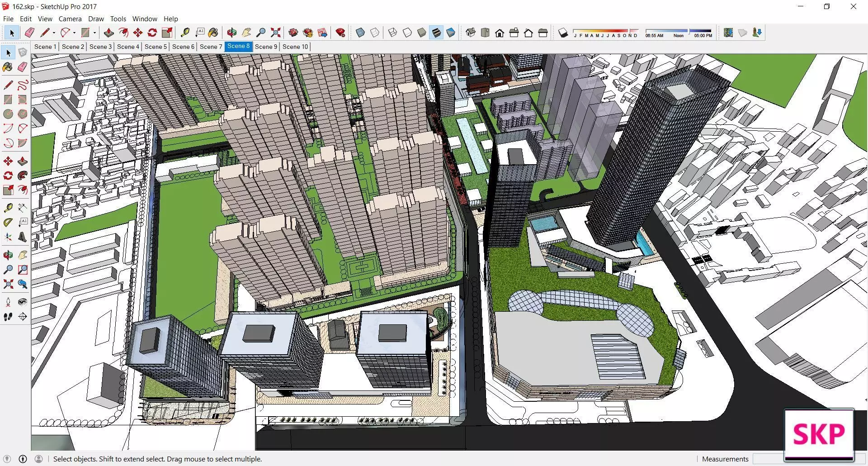This screenshot has height=466, width=868.
Task: Pick the Freehand drawing tool
Action: click(x=23, y=85)
